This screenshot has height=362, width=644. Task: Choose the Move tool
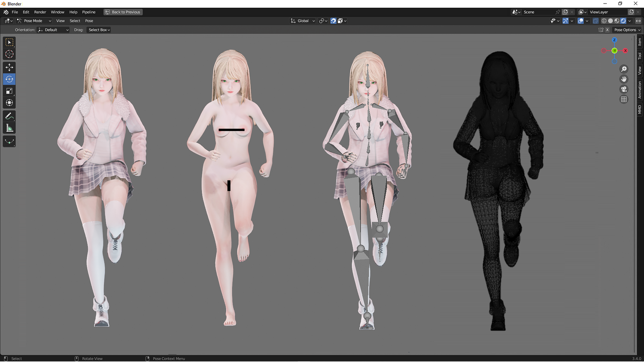[x=9, y=67]
